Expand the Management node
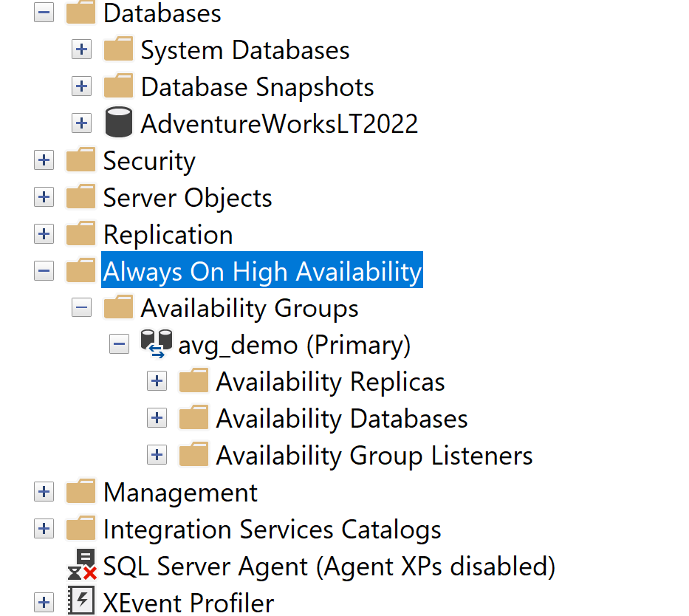 click(44, 492)
